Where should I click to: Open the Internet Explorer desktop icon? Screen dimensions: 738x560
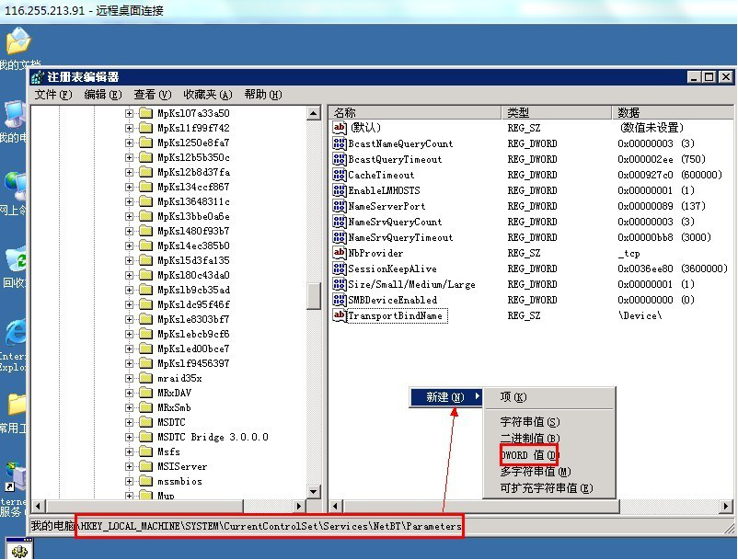point(15,334)
